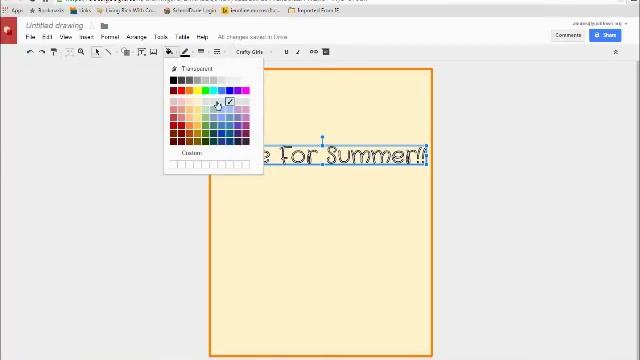
Task: Open the Insert menu
Action: [x=87, y=37]
